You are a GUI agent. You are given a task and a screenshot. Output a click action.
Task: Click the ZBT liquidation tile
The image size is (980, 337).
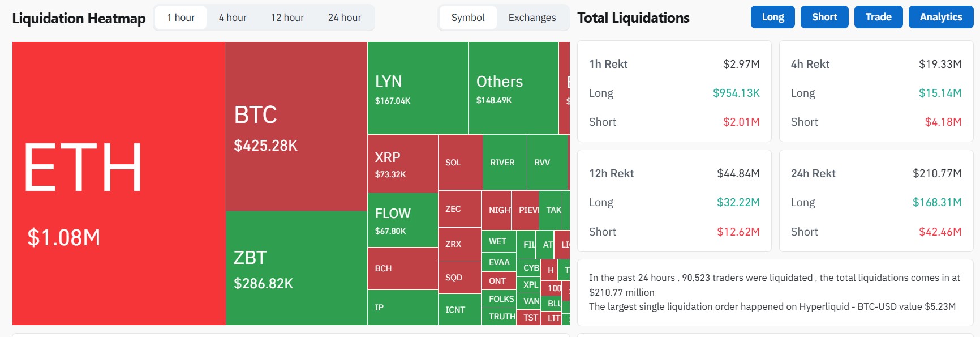294,266
